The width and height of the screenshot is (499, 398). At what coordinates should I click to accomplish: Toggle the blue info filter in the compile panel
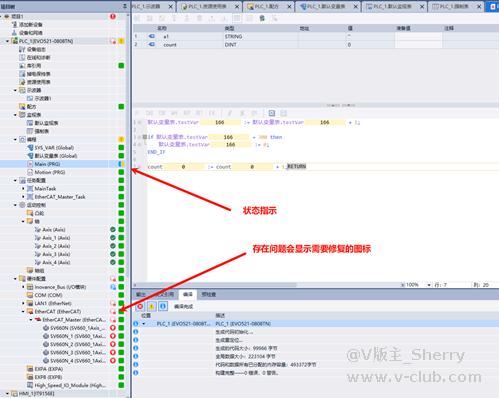[163, 306]
